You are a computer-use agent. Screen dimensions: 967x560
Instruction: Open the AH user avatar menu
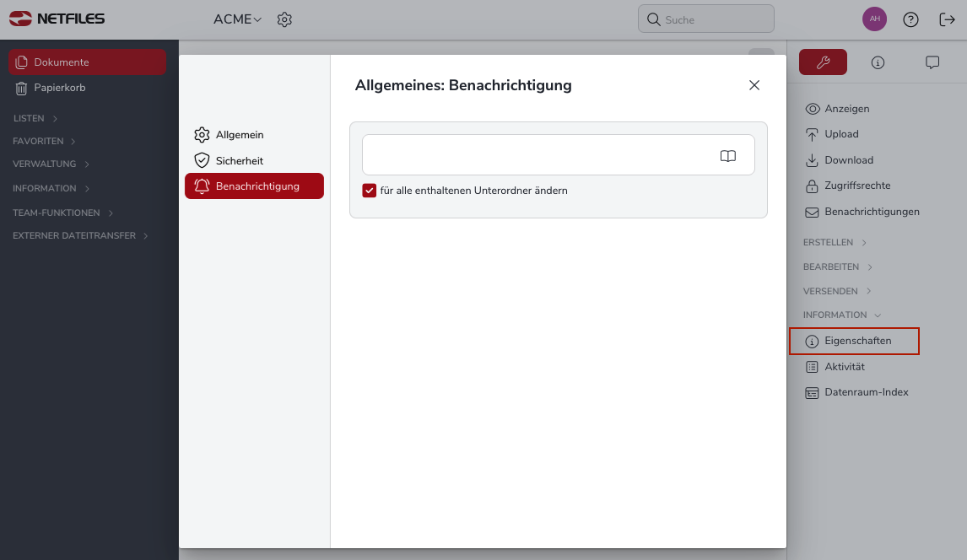874,19
